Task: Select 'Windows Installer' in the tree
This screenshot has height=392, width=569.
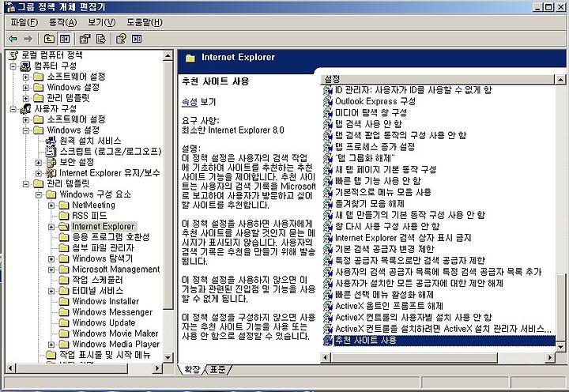Action: (x=106, y=301)
